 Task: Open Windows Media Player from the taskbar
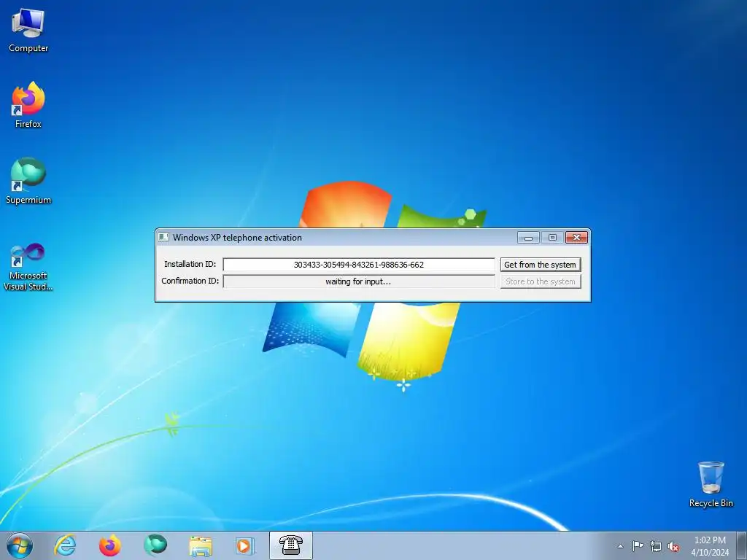click(246, 545)
